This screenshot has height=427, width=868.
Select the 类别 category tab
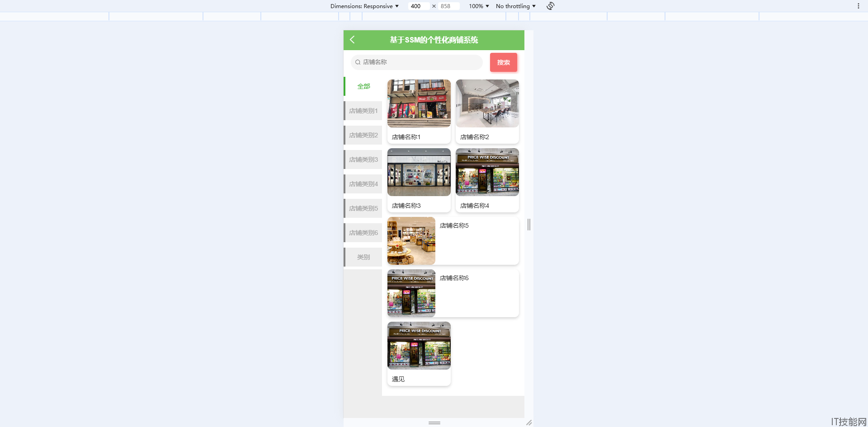pos(363,257)
